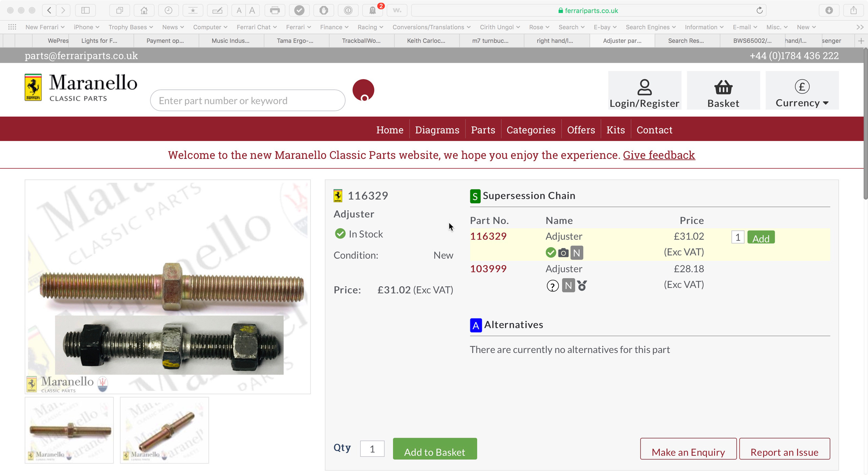This screenshot has height=475, width=868.
Task: Open the Kits menu item
Action: (x=615, y=130)
